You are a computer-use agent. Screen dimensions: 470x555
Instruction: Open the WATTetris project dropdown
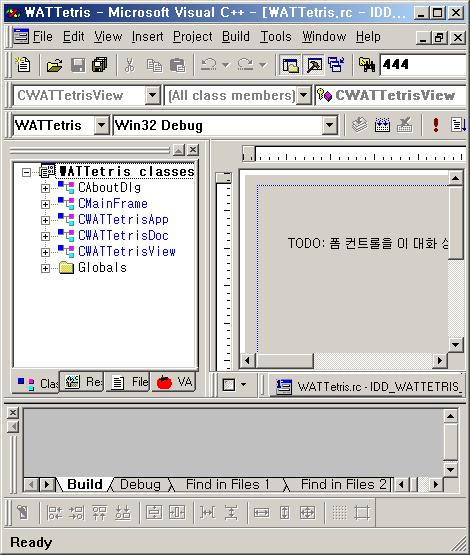(x=102, y=125)
